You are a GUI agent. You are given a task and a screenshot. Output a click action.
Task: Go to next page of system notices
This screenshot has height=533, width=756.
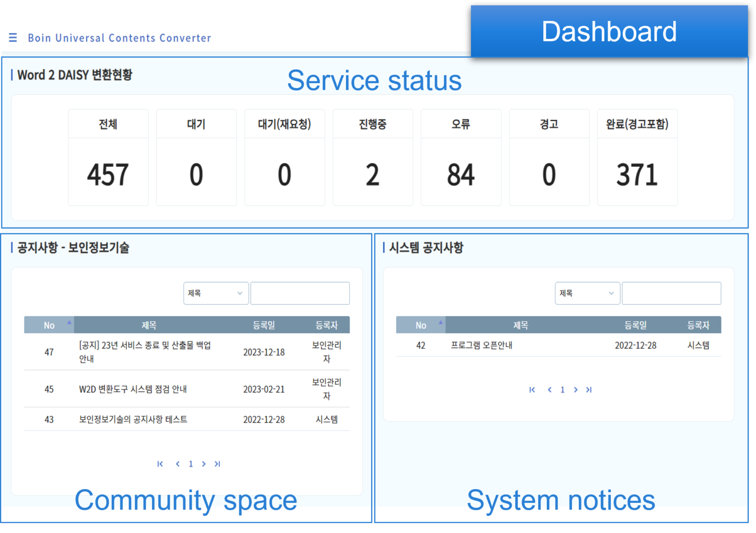576,390
